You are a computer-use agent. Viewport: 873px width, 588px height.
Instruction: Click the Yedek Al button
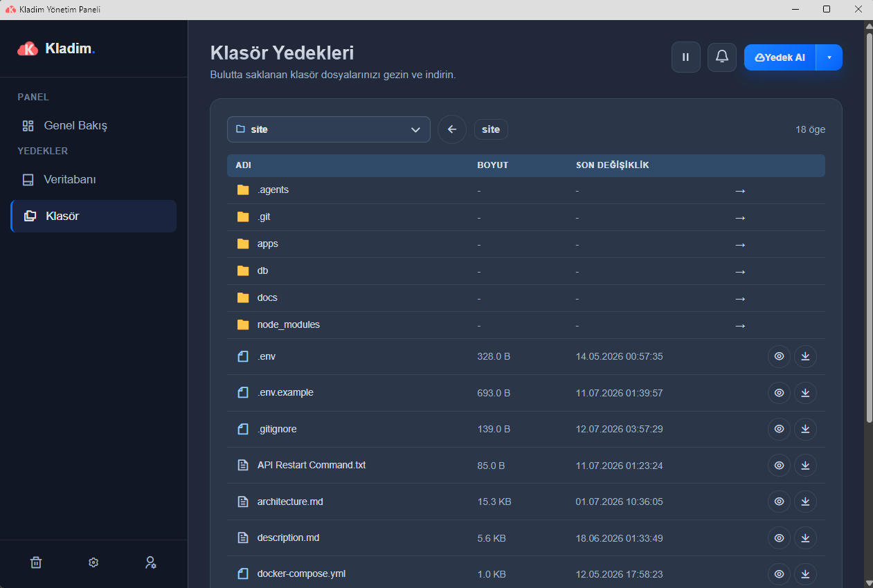pyautogui.click(x=780, y=57)
